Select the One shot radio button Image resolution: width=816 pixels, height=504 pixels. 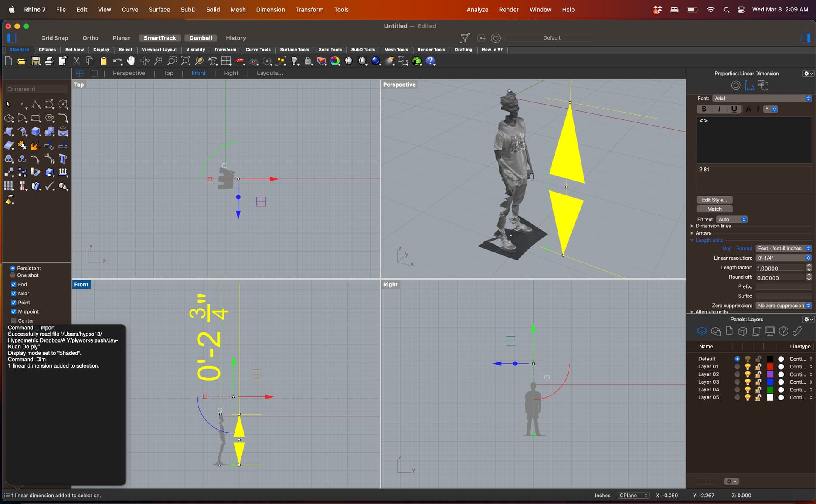pos(13,275)
